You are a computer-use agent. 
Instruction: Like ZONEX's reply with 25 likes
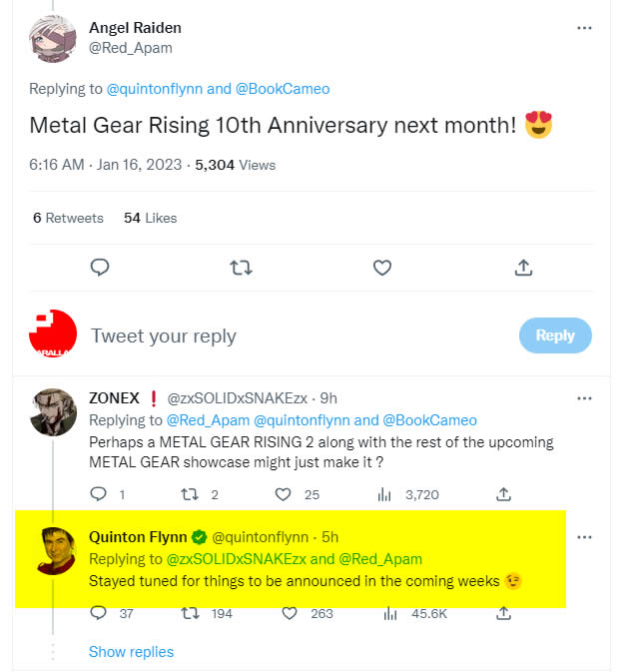[283, 493]
